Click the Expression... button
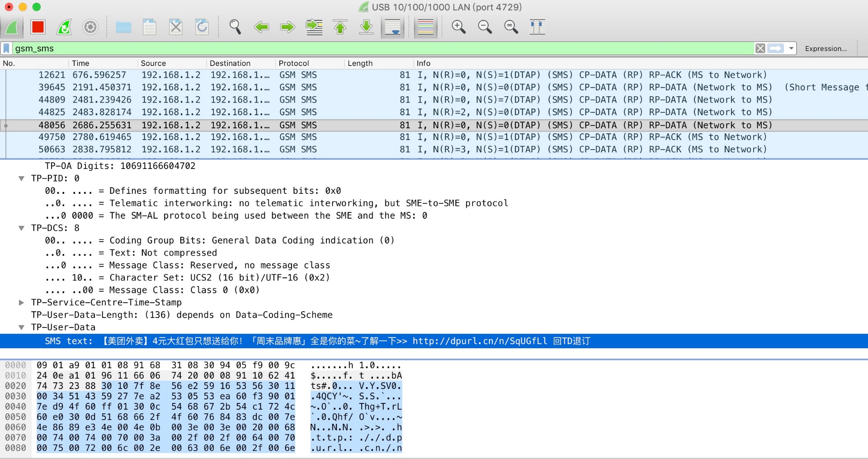 point(826,48)
